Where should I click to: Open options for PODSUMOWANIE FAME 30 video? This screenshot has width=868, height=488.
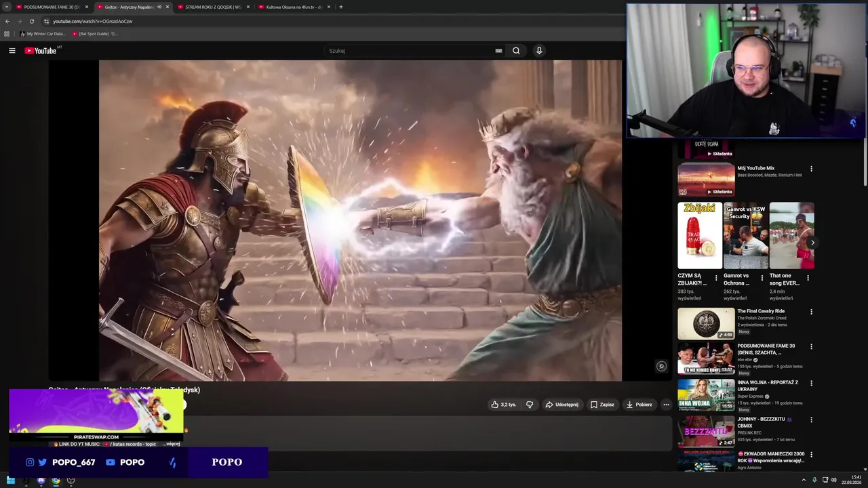click(811, 347)
